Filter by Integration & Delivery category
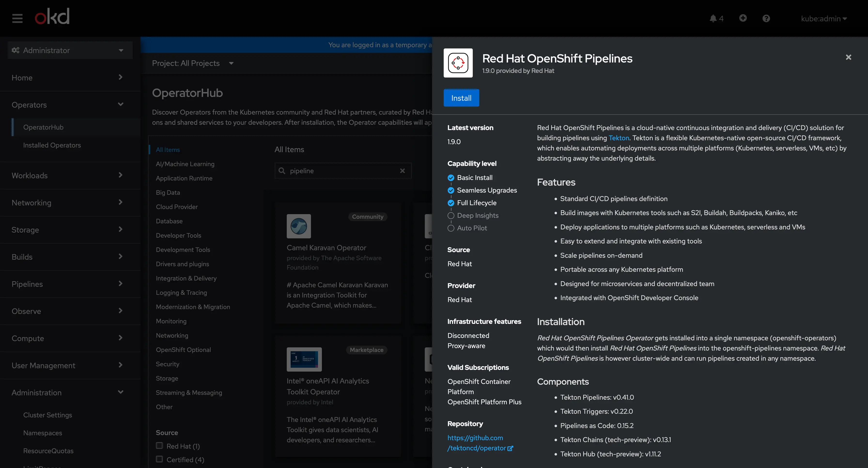Viewport: 868px width, 468px height. coord(186,278)
